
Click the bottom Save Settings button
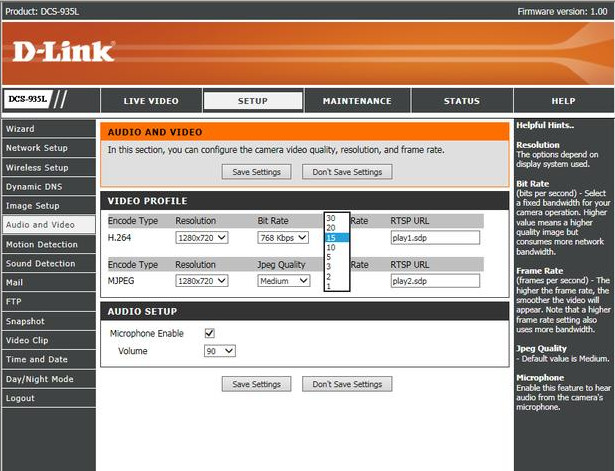coord(257,384)
